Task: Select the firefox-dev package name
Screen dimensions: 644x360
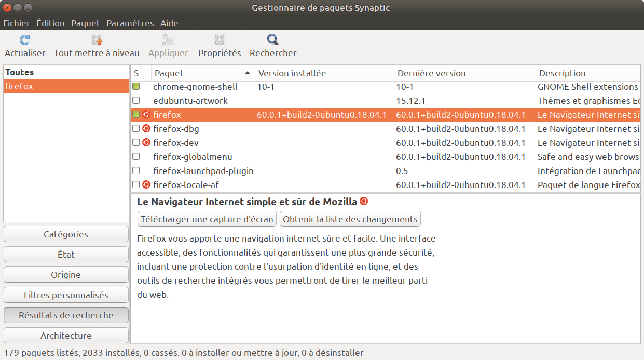Action: point(176,143)
